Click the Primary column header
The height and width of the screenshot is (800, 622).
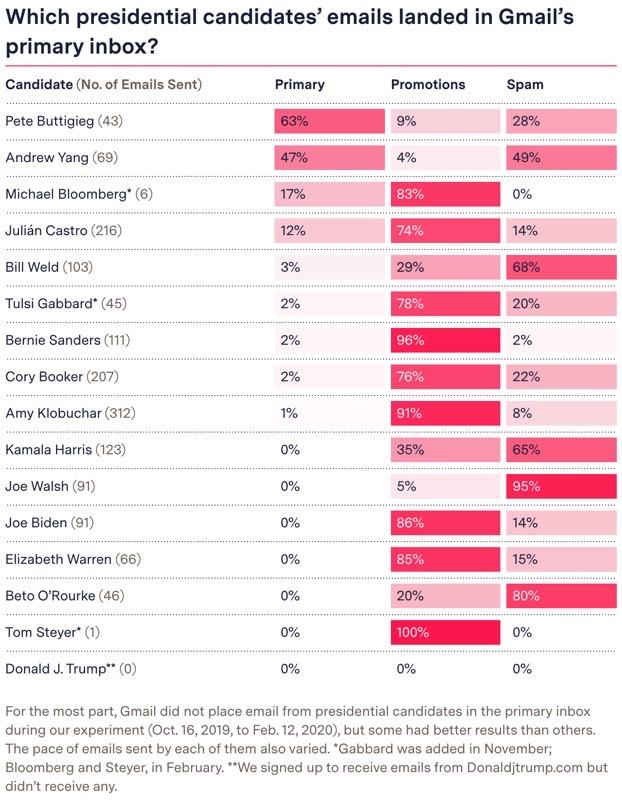(x=300, y=84)
